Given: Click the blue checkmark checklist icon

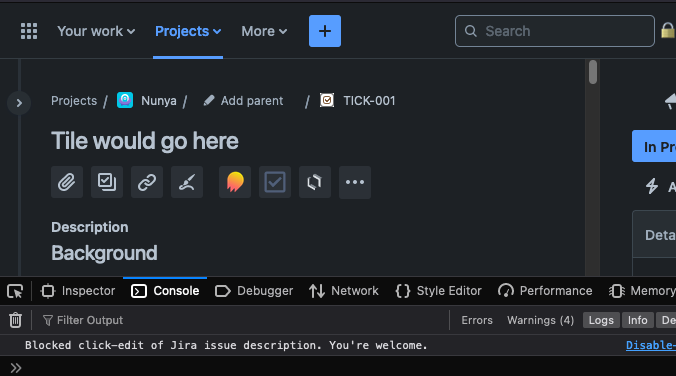Looking at the screenshot, I should click(x=275, y=182).
